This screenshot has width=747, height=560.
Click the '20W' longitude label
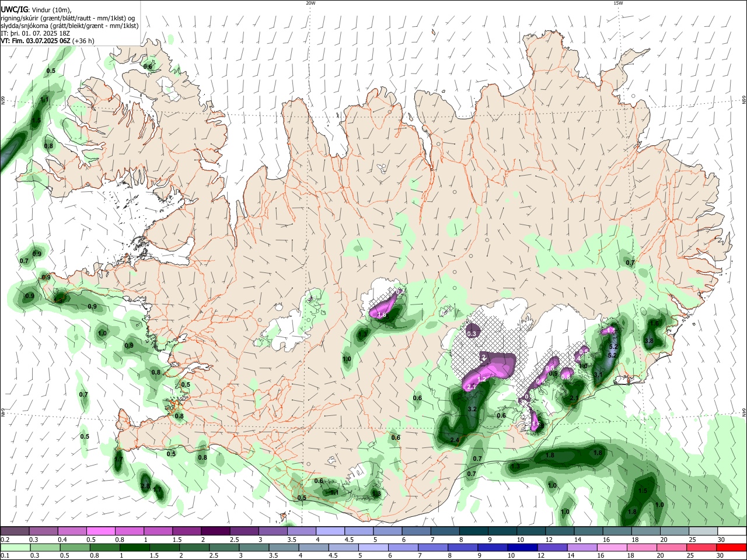[x=310, y=3]
